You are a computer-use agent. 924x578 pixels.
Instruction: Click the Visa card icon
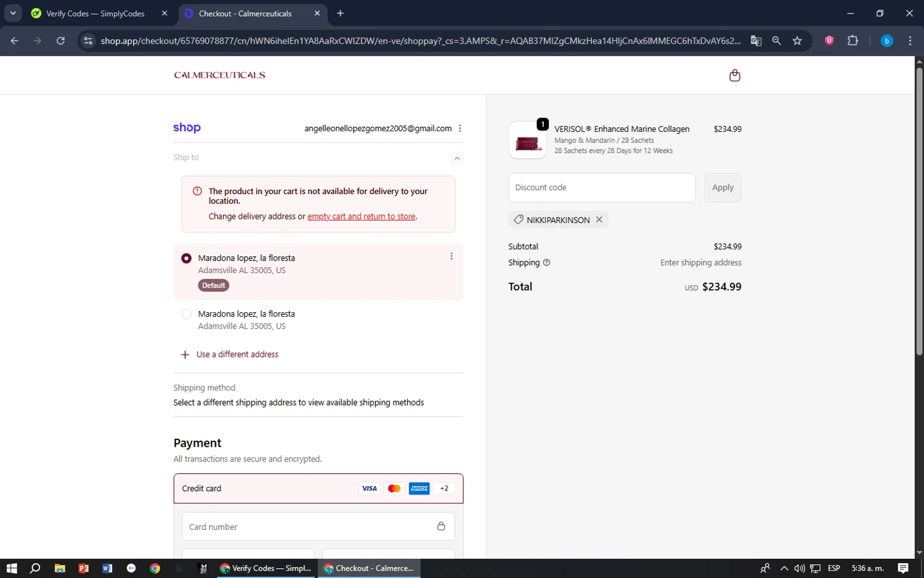click(x=369, y=489)
